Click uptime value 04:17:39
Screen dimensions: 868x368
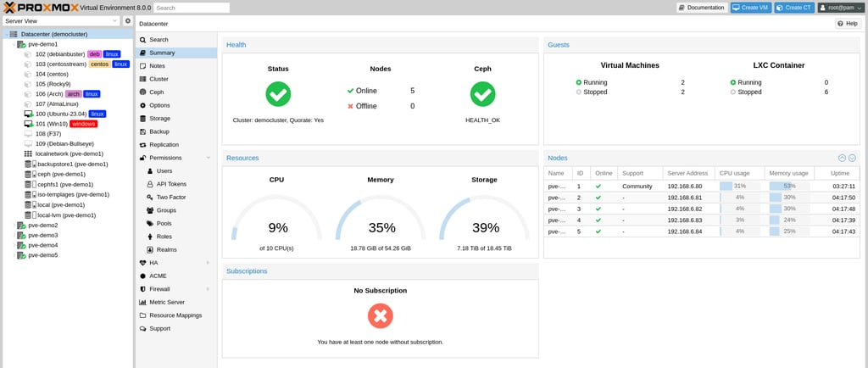tap(843, 220)
